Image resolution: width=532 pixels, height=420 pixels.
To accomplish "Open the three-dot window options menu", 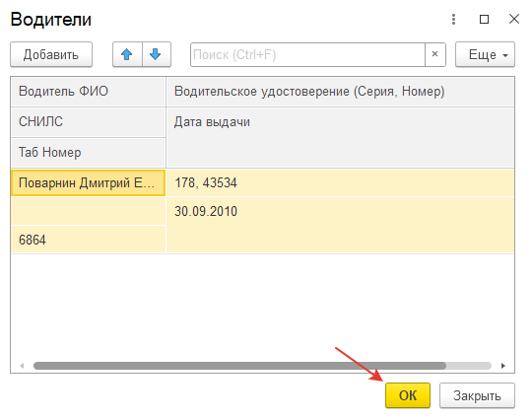I will 453,19.
